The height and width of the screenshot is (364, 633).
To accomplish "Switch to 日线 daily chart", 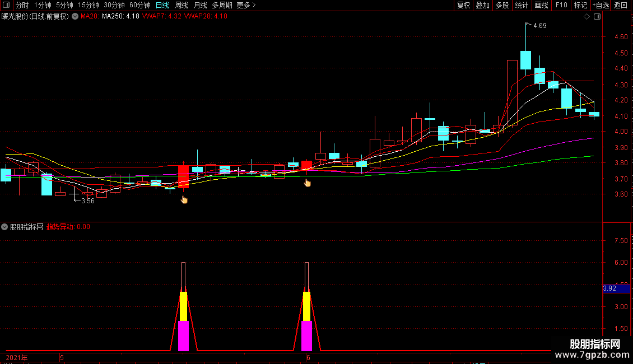I will (162, 5).
